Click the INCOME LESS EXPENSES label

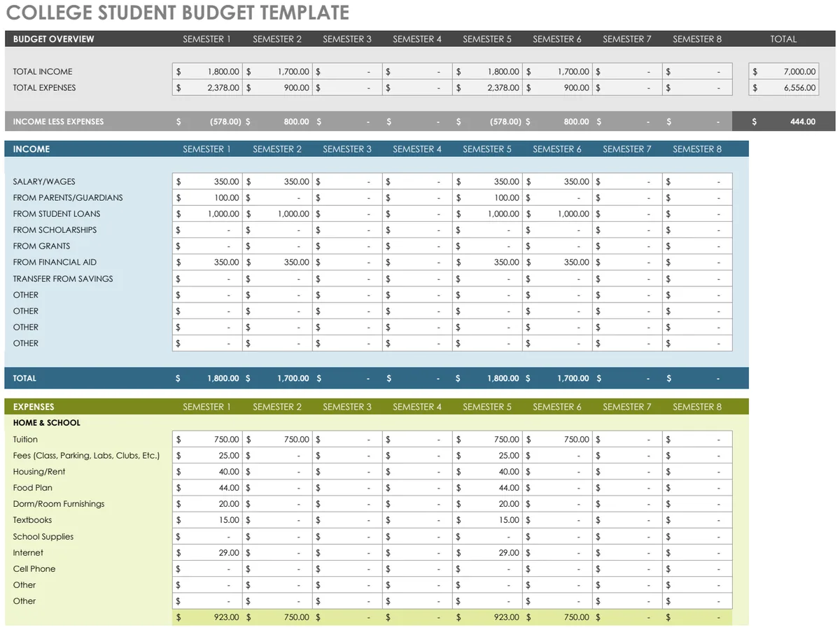tap(58, 122)
